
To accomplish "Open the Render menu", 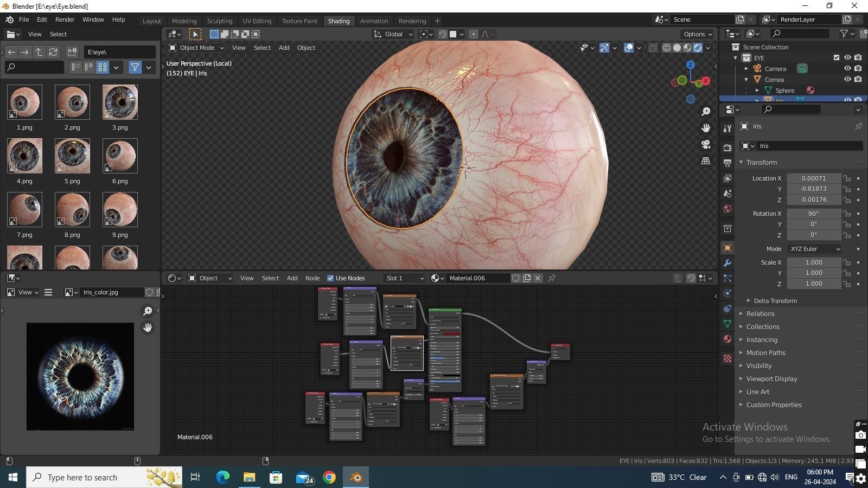I will tap(65, 20).
